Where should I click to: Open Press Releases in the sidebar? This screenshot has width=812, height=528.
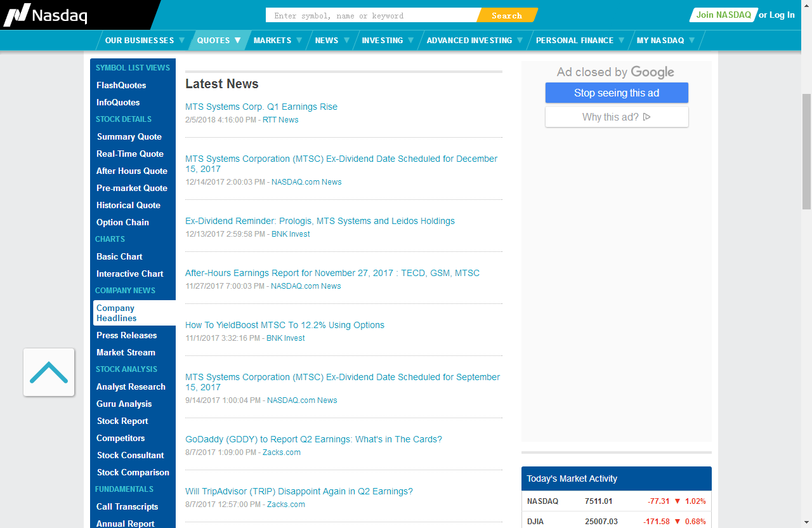tap(126, 335)
